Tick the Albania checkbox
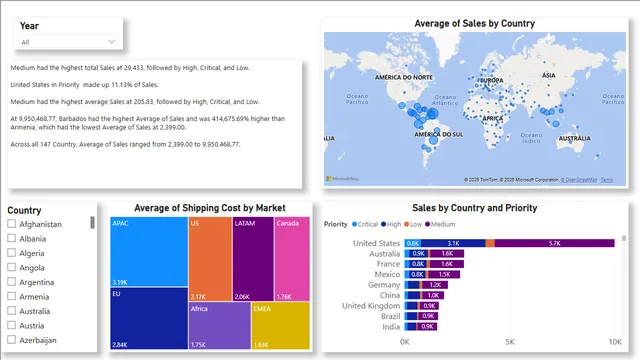The width and height of the screenshot is (640, 360). coord(12,238)
